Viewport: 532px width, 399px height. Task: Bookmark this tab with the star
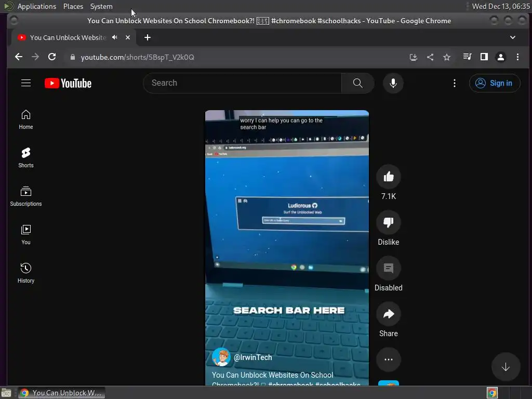click(x=447, y=57)
